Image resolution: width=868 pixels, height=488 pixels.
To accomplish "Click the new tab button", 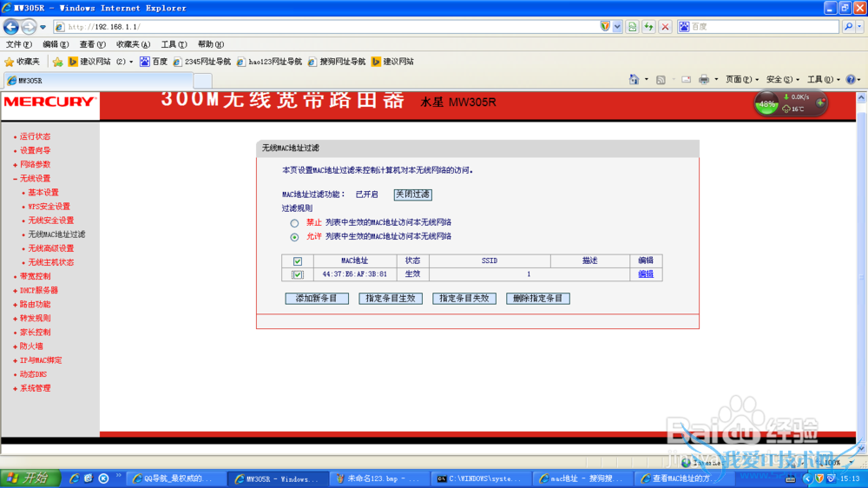I will (x=202, y=81).
